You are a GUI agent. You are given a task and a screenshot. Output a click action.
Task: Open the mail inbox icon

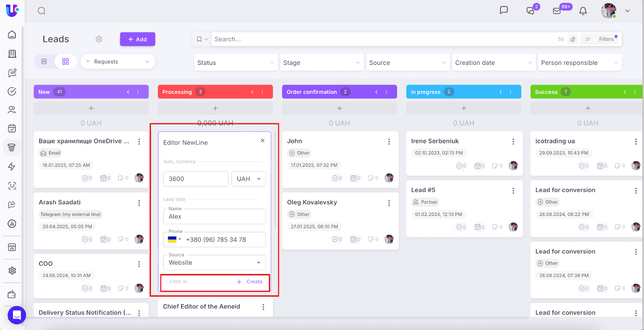point(557,11)
